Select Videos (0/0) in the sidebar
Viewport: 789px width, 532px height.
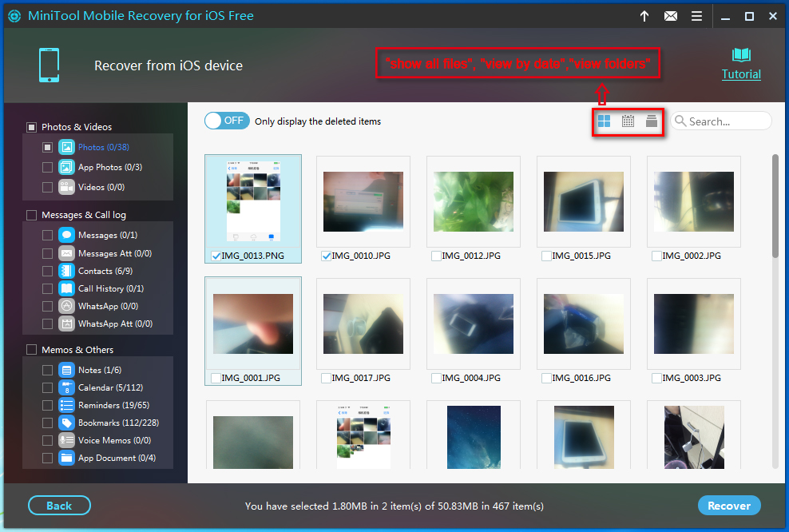click(101, 187)
